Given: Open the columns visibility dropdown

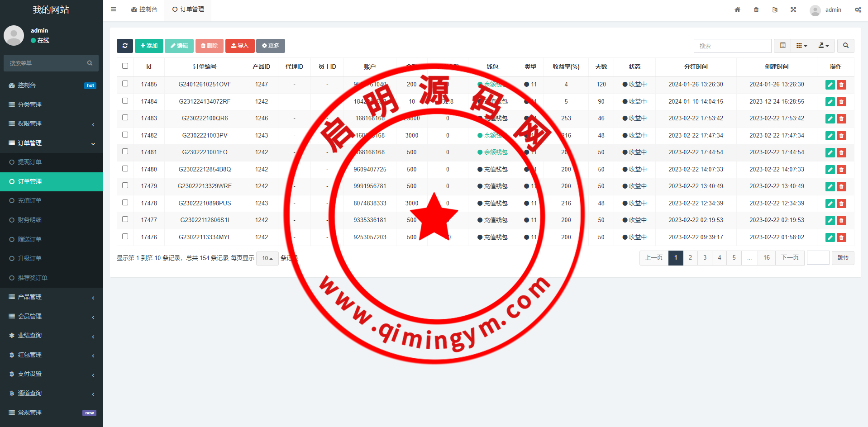Looking at the screenshot, I should [x=801, y=46].
